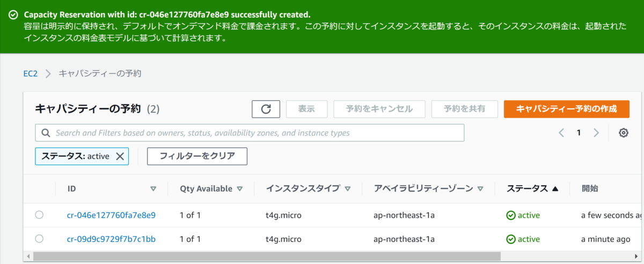Screen dimensions: 644x264
Task: Focus the Search and Filters input field
Action: [250, 133]
